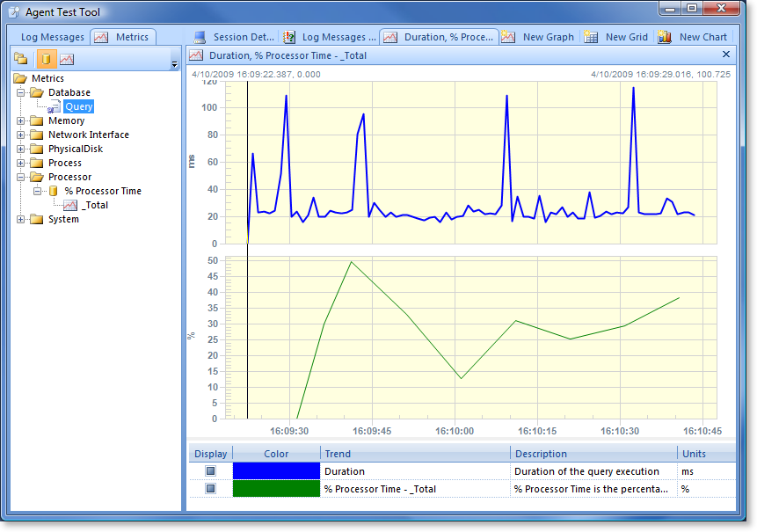Close the Duration, % Processor Time graph panel
This screenshot has width=757, height=532.
[725, 55]
